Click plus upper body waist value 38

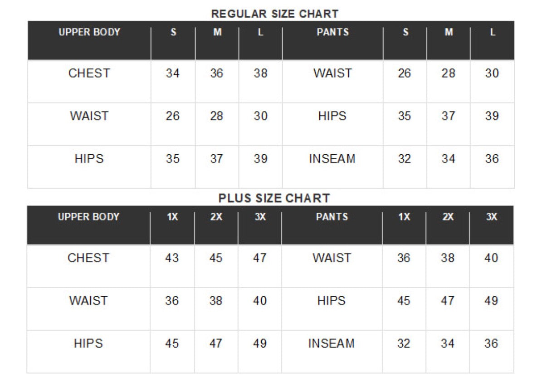(216, 300)
